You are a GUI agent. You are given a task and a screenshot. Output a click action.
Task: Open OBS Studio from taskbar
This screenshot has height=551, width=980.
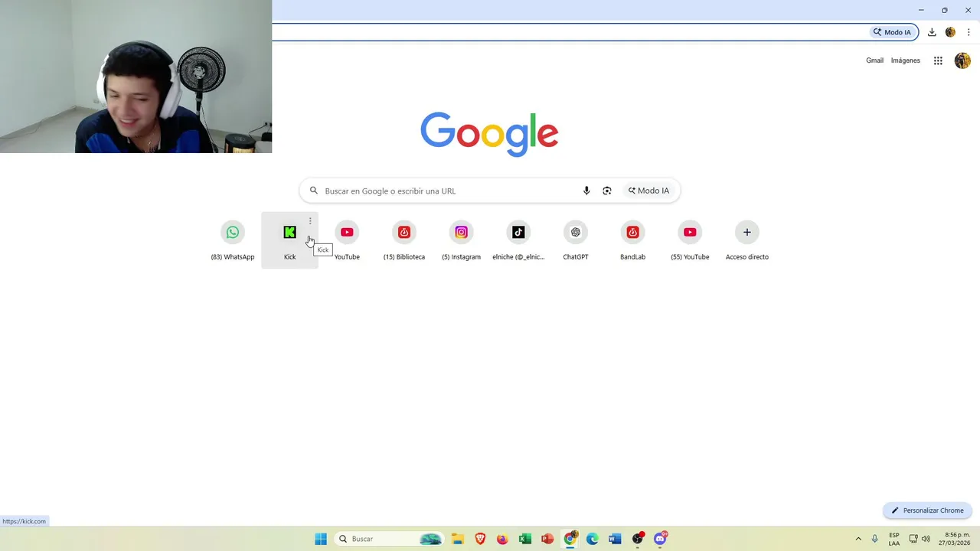(637, 539)
